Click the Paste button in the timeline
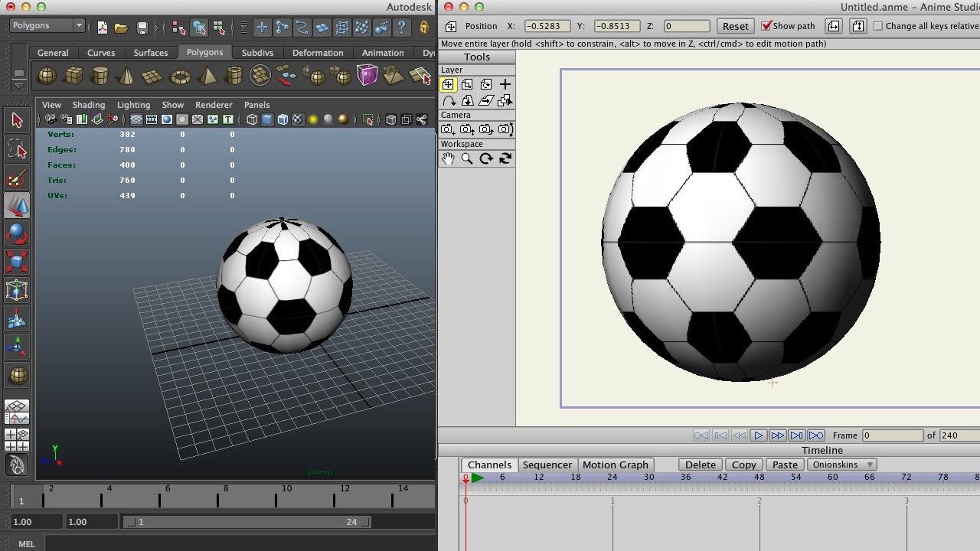The width and height of the screenshot is (980, 551). click(785, 465)
